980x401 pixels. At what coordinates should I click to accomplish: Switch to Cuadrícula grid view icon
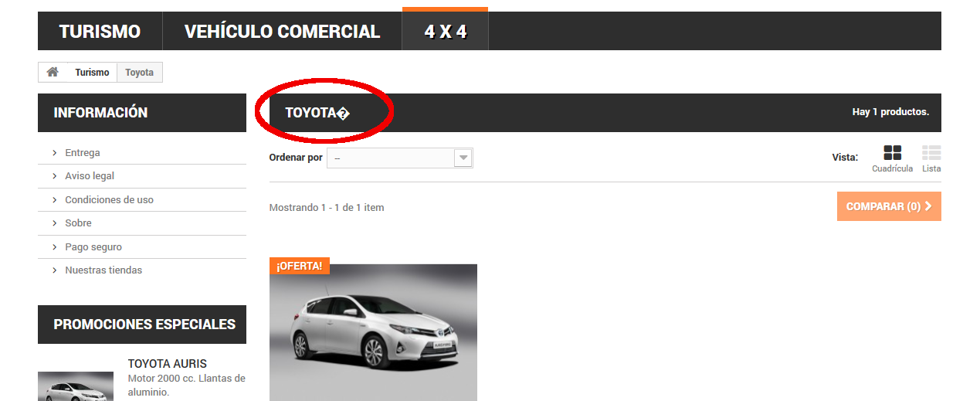pos(893,153)
